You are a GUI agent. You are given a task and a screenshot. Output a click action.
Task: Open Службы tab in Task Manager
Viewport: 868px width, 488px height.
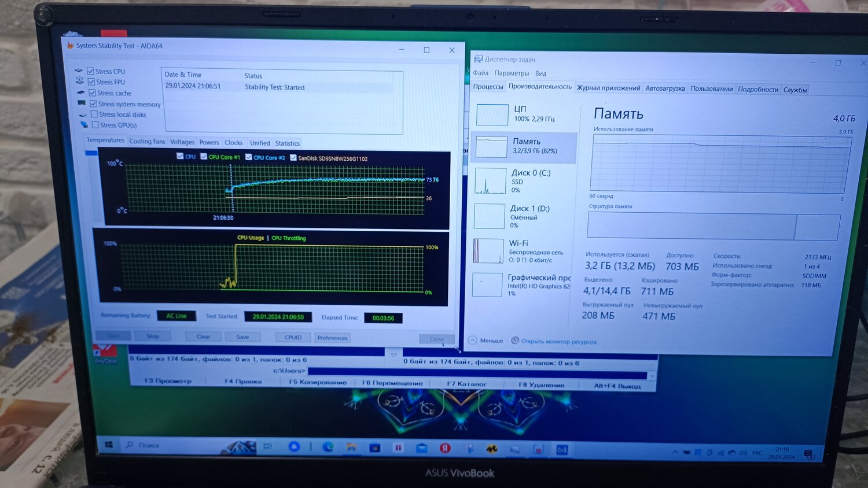795,90
